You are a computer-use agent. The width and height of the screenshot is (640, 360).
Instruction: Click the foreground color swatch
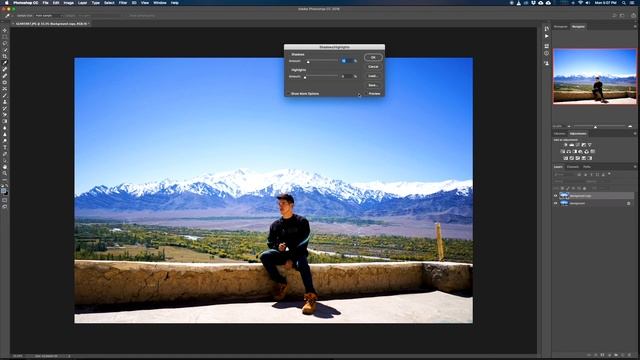3,190
